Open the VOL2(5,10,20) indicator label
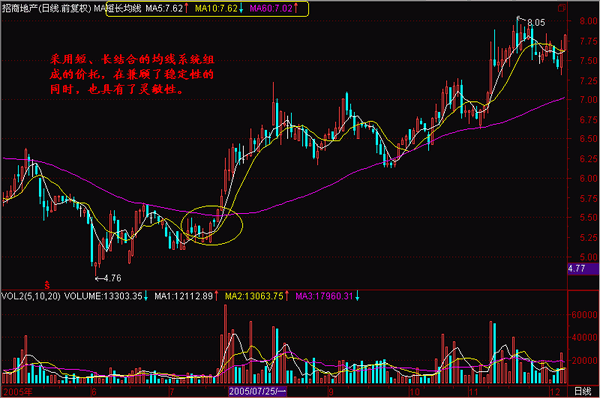Viewport: 601px width, 398px height. [31, 296]
